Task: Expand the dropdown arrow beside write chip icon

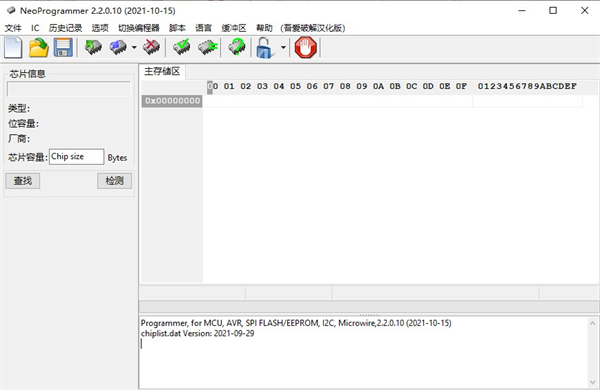Action: click(134, 47)
